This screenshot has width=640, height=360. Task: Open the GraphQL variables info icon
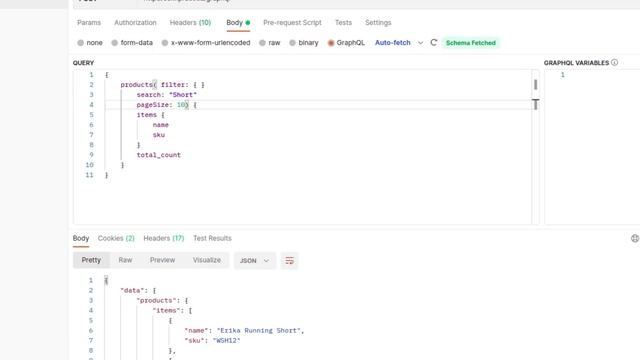click(614, 62)
